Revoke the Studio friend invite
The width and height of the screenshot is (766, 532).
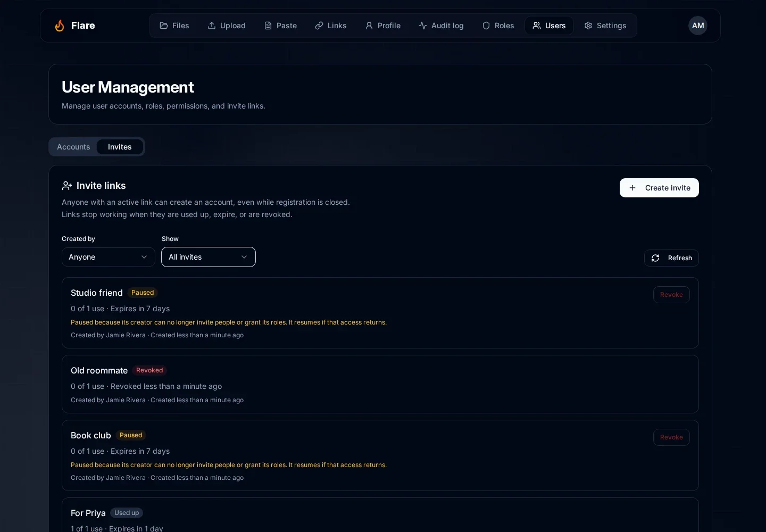(671, 295)
